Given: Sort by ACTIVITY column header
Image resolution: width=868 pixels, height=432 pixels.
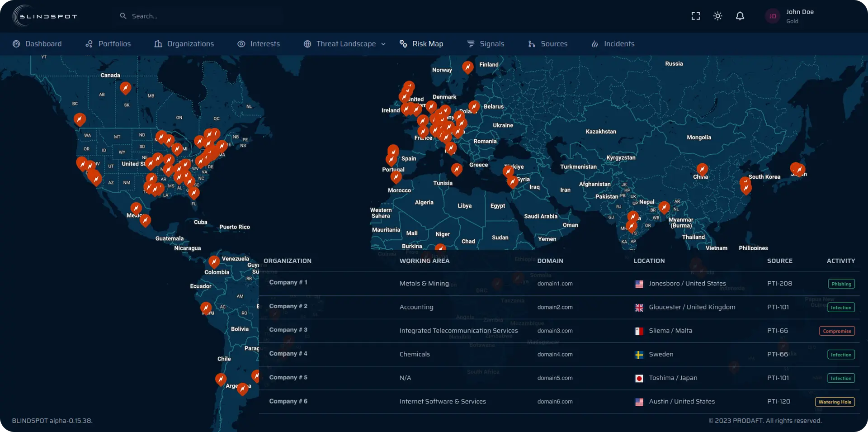Looking at the screenshot, I should click(x=841, y=261).
